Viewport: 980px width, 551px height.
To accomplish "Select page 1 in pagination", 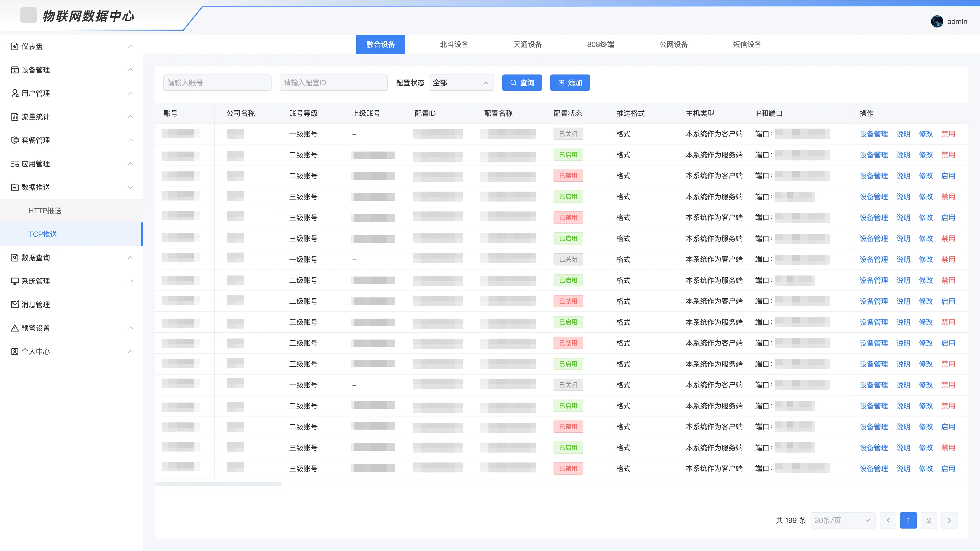I will 909,520.
